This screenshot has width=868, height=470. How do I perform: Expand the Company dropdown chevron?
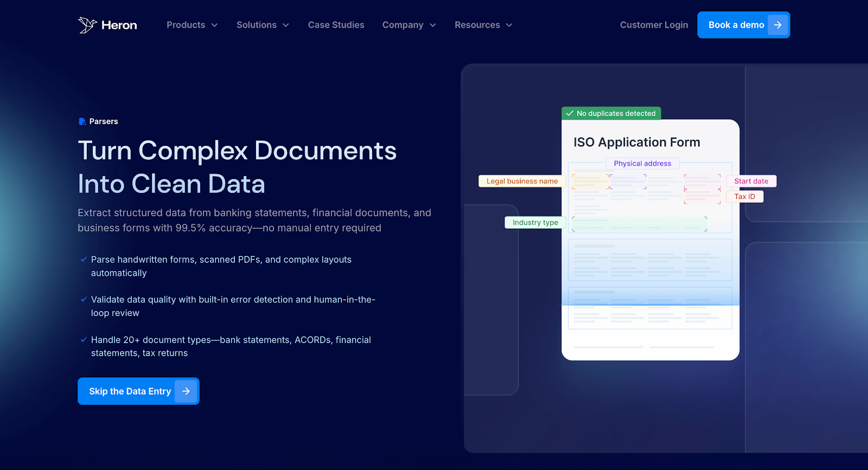(433, 25)
